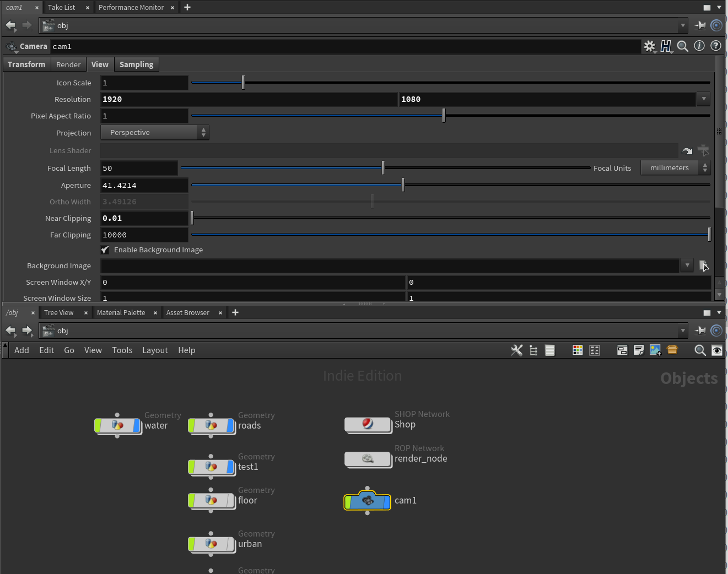This screenshot has height=574, width=728.
Task: Click the Houdini H help icon
Action: click(666, 46)
